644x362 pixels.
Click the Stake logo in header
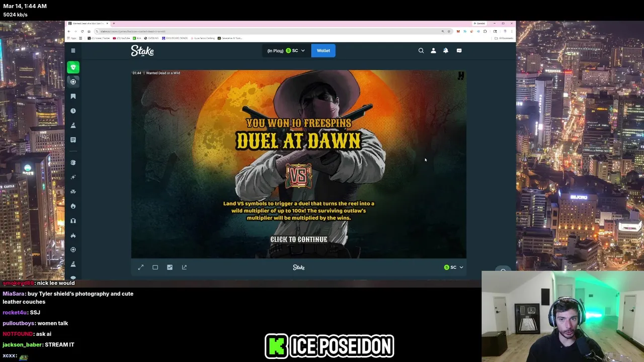coord(142,51)
